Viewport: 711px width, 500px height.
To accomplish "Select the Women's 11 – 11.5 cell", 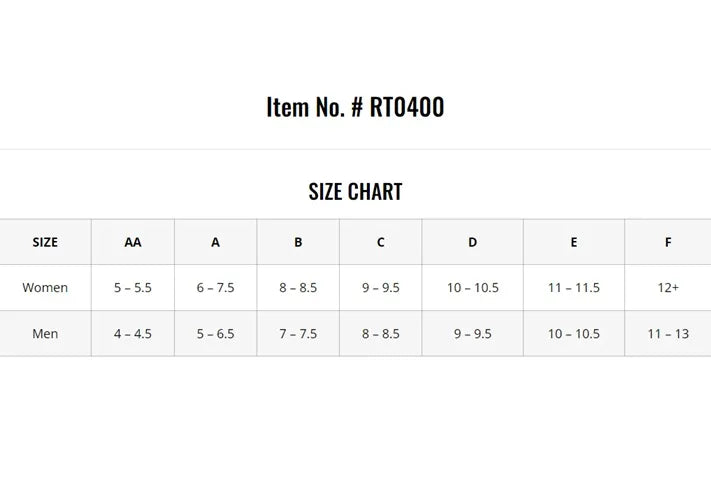I will [574, 288].
